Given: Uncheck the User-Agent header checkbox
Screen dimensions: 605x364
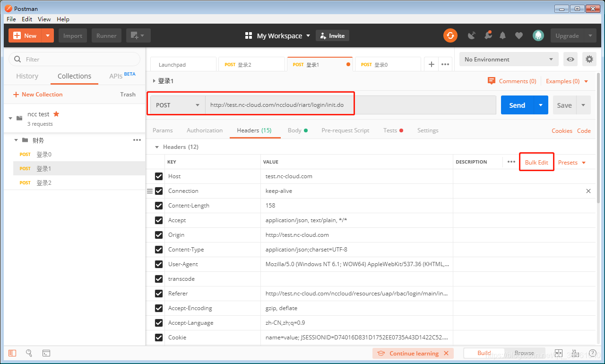Looking at the screenshot, I should [x=159, y=264].
